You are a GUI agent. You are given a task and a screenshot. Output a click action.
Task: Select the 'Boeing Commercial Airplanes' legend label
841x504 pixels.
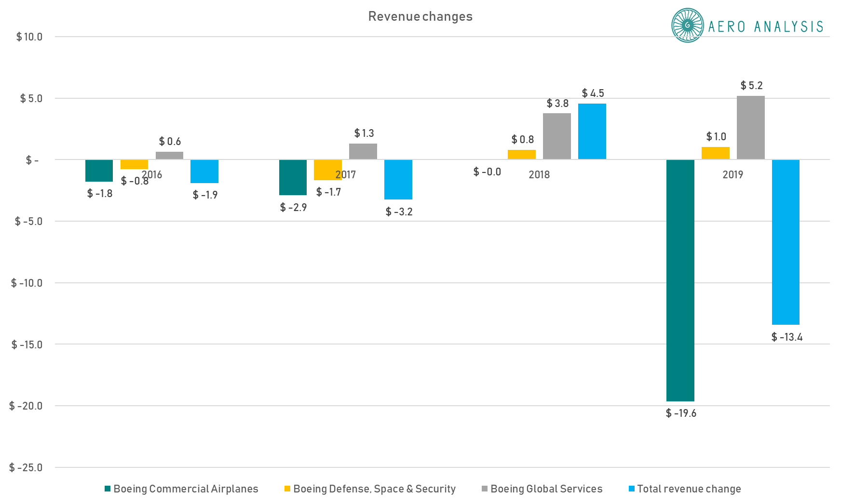(x=186, y=489)
